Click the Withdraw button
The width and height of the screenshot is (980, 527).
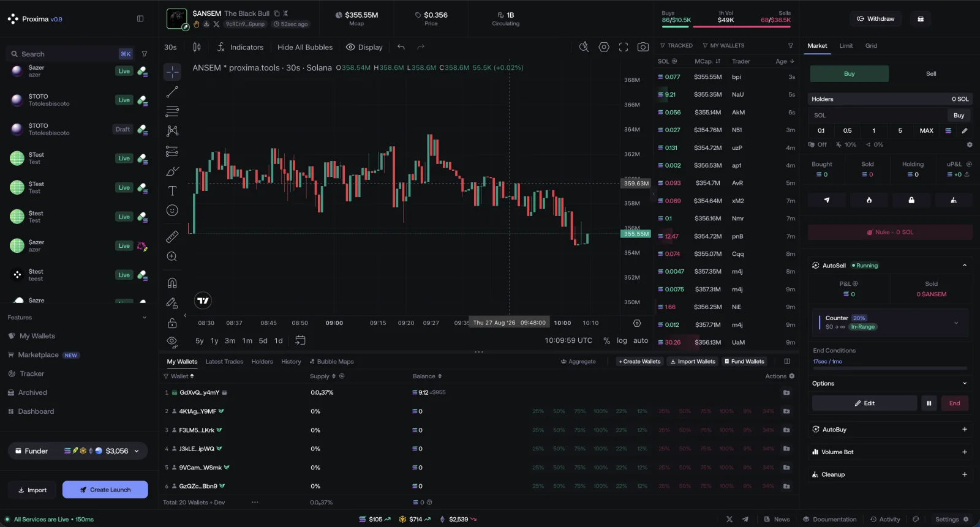(875, 19)
